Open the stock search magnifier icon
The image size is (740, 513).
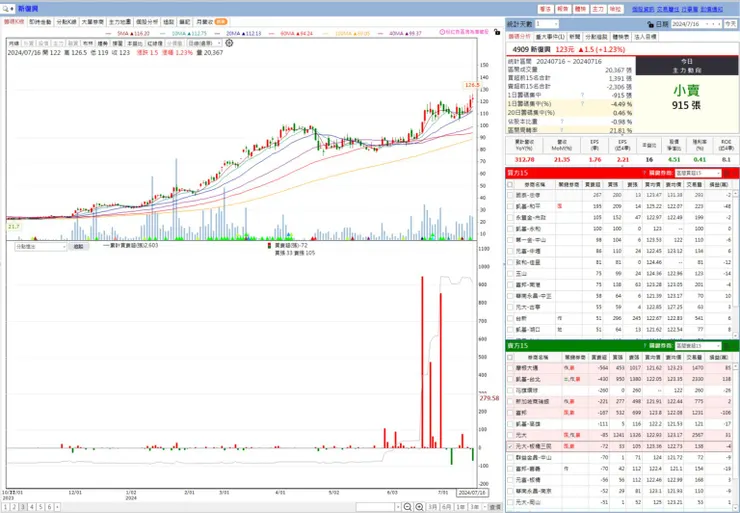pos(6,8)
